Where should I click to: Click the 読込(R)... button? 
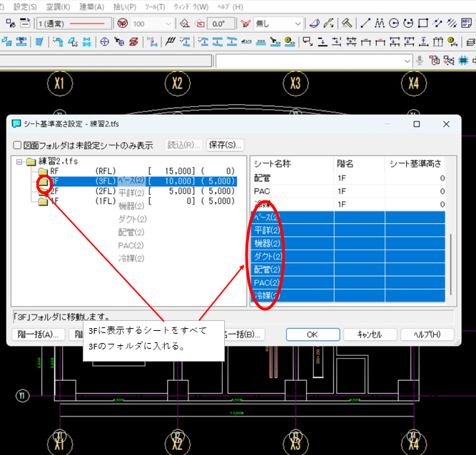[183, 145]
